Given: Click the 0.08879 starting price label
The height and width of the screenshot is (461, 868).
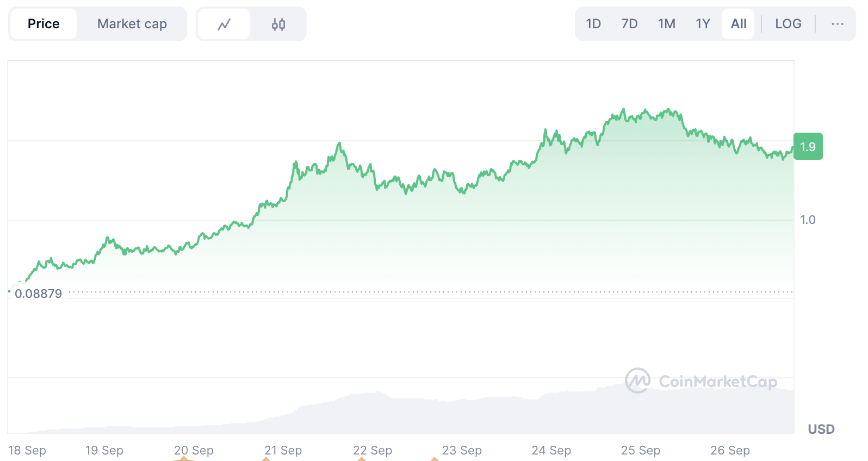Looking at the screenshot, I should [x=38, y=294].
